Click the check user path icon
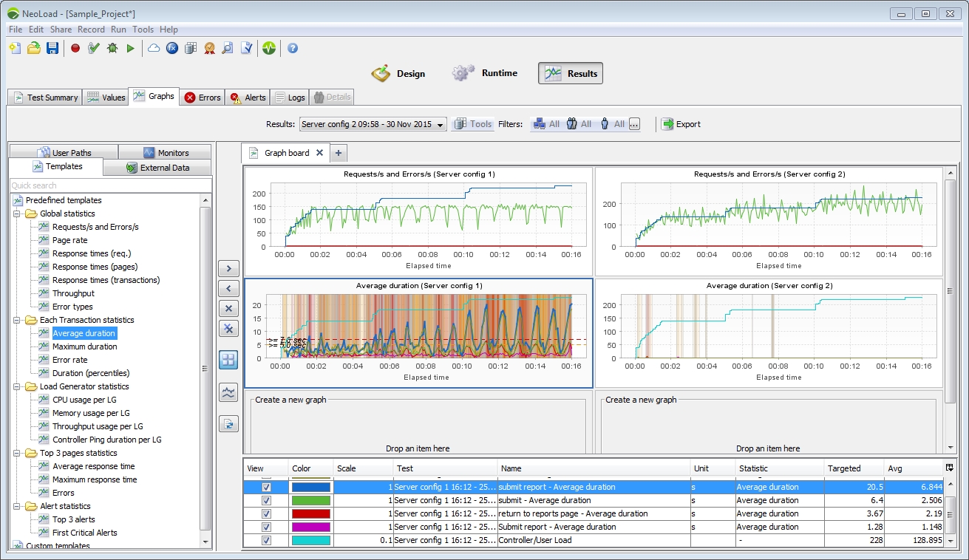 (94, 48)
